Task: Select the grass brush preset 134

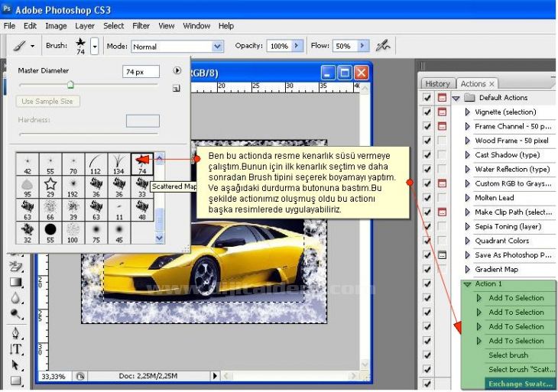Action: (118, 164)
